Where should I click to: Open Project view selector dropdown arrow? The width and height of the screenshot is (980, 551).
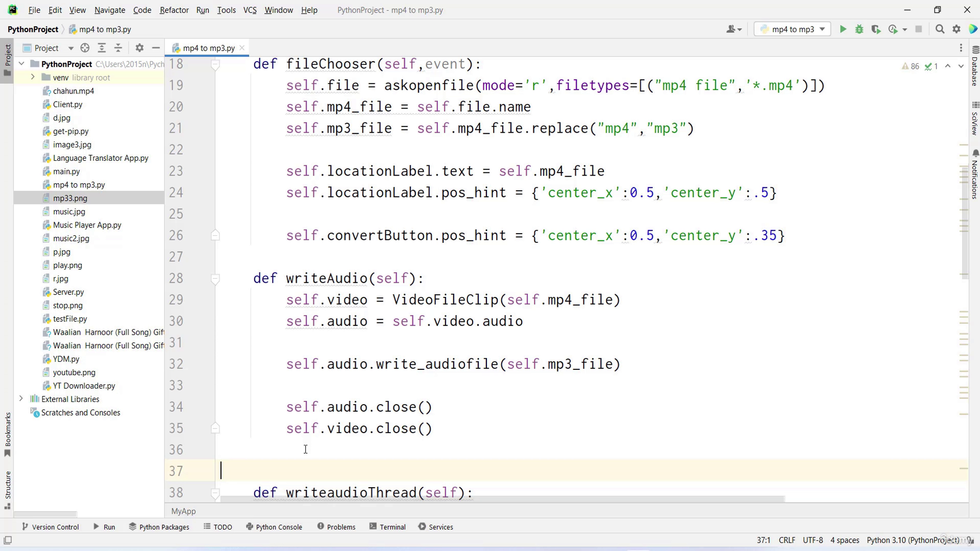click(71, 48)
